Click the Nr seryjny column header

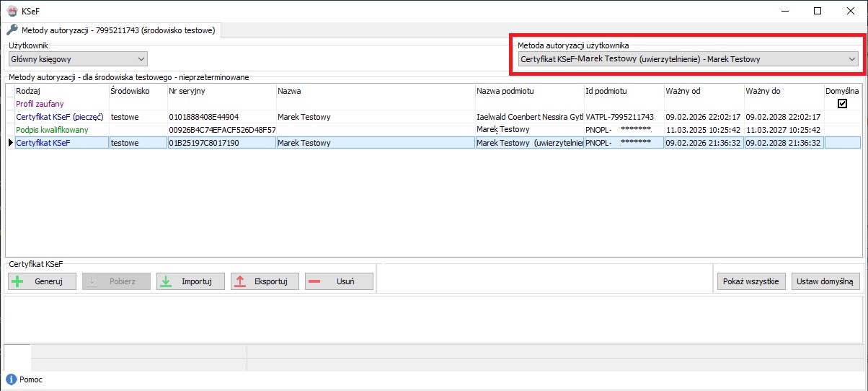click(221, 92)
